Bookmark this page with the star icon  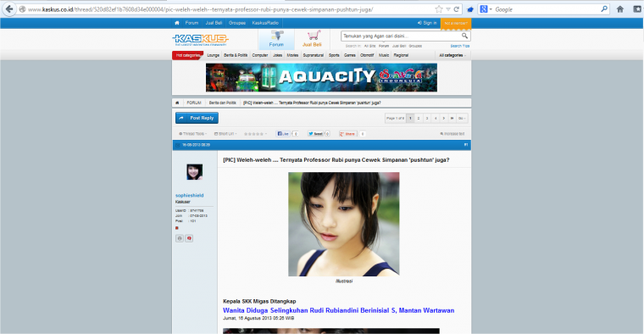439,9
